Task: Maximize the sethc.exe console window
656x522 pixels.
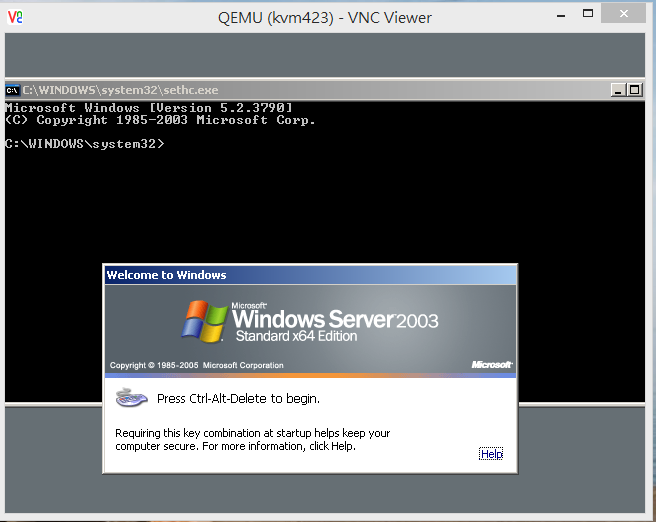Action: (x=635, y=90)
